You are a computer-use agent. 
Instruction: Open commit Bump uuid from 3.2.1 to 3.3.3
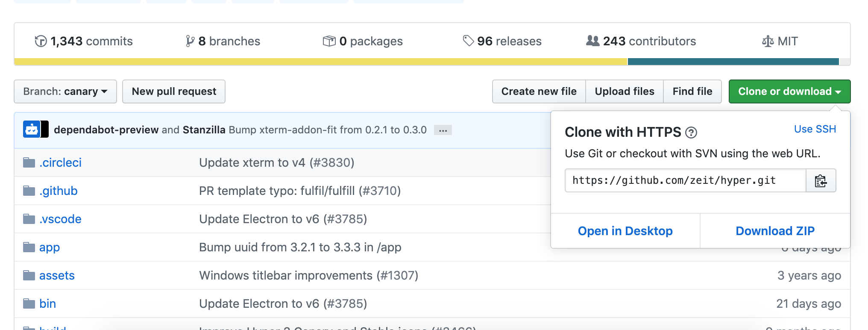point(300,247)
